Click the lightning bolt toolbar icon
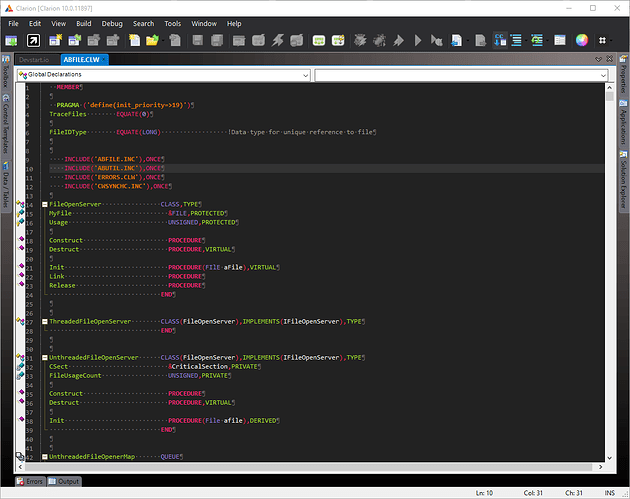This screenshot has width=630, height=499. click(x=277, y=41)
